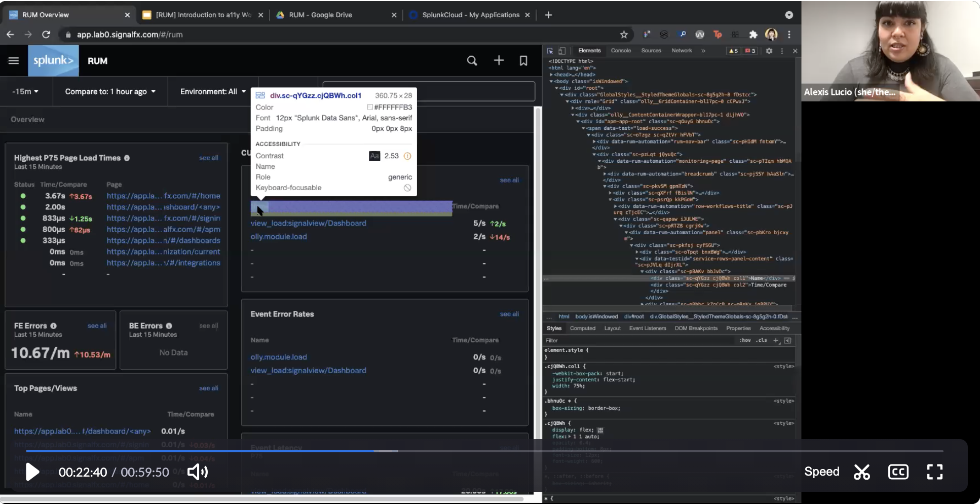
Task: Open the DOM Breakpoints tab
Action: [x=696, y=328]
